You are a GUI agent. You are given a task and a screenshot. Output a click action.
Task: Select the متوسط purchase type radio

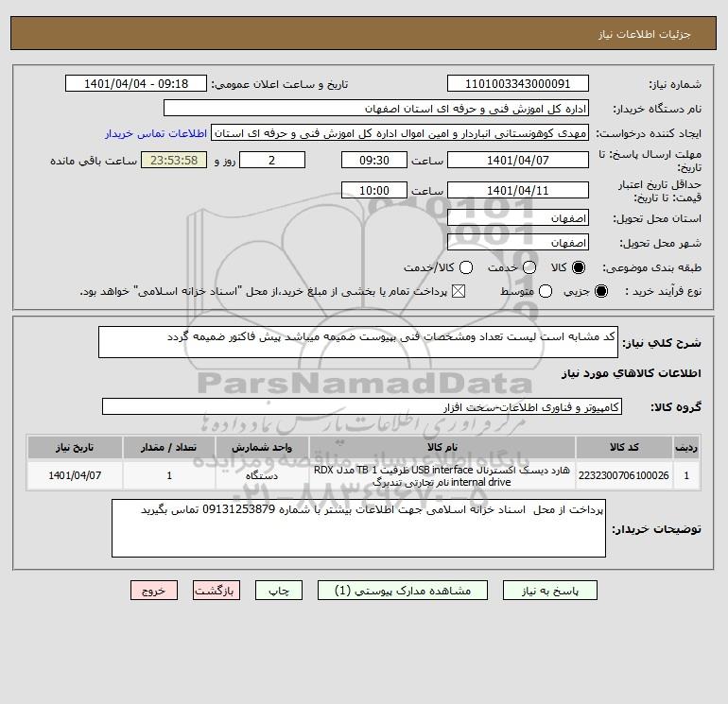(546, 291)
